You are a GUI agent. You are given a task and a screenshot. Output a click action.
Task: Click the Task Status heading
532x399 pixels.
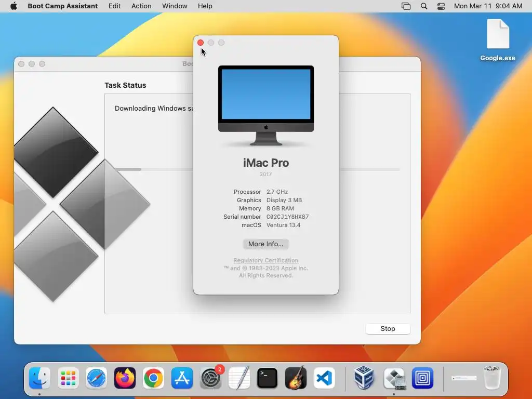click(125, 85)
